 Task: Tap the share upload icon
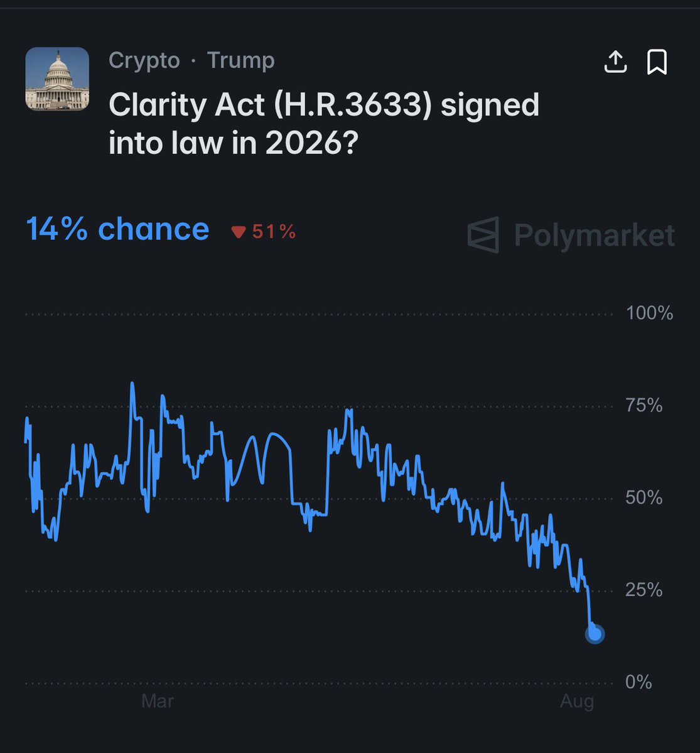coord(615,62)
